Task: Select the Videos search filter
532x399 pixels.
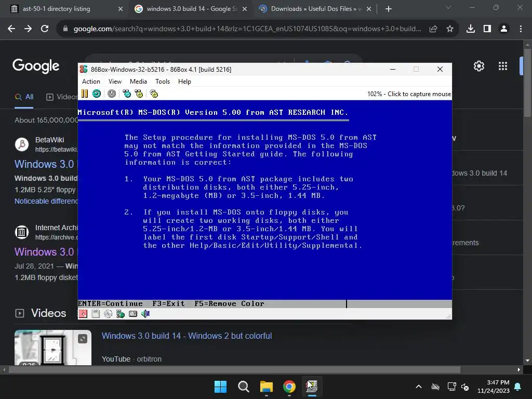Action: pos(62,97)
